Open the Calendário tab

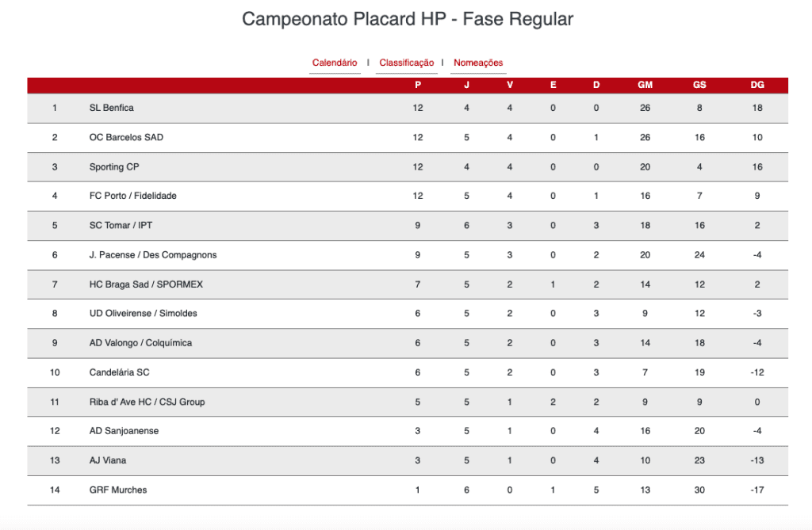pos(335,63)
